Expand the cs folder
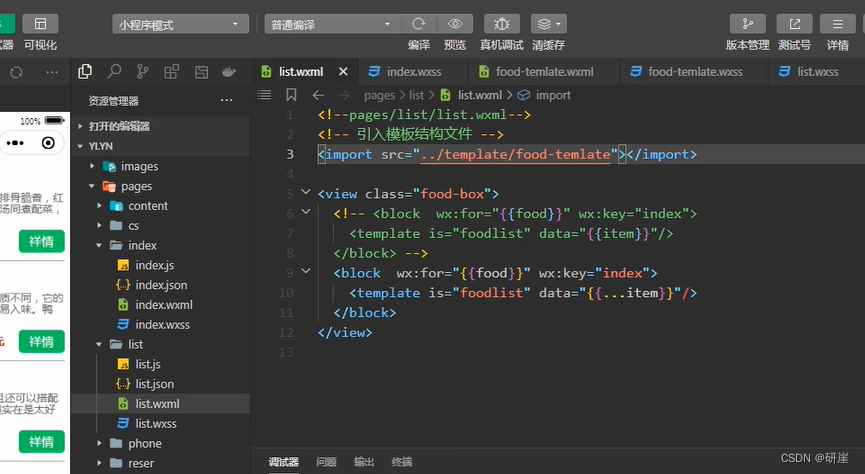 (161, 226)
